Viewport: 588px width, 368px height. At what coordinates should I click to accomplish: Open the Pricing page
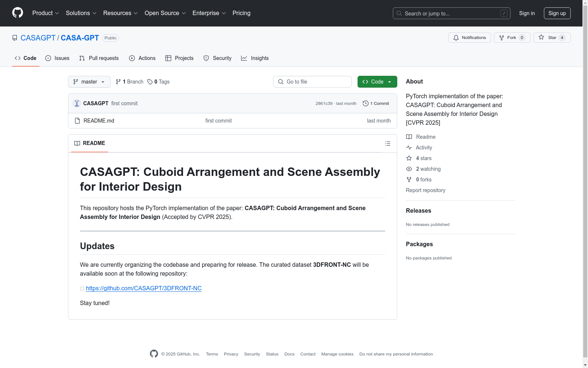241,13
